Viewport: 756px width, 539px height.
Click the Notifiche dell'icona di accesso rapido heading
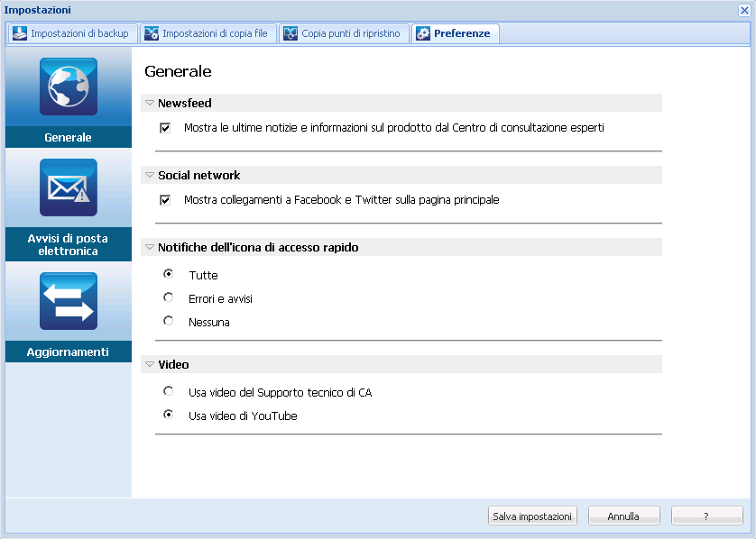[258, 248]
